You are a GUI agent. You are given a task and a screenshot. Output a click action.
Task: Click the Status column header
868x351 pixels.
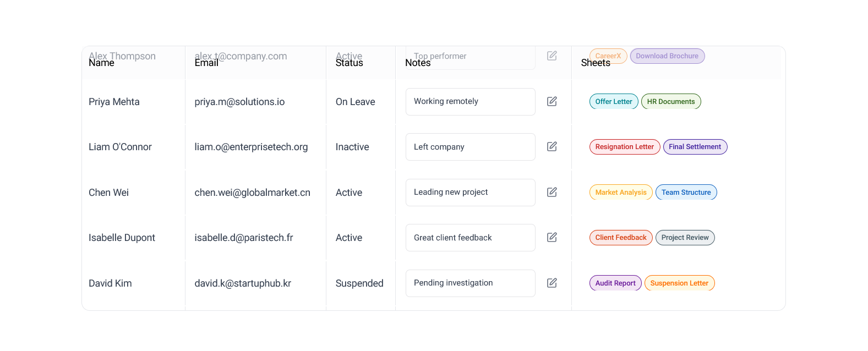[350, 63]
